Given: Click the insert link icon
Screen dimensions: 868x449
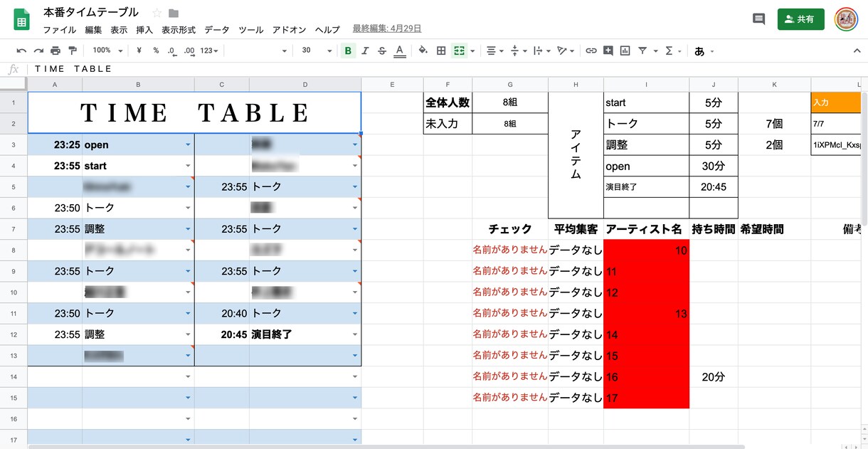Looking at the screenshot, I should (591, 51).
